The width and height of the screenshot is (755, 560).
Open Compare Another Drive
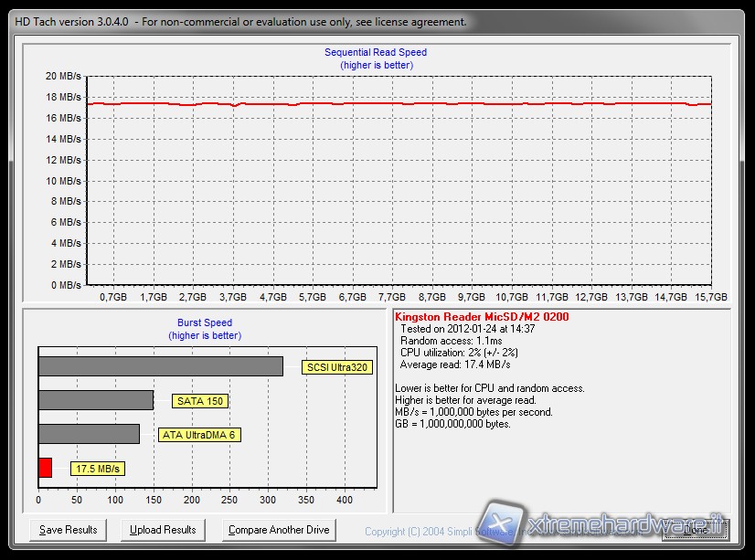(x=278, y=530)
